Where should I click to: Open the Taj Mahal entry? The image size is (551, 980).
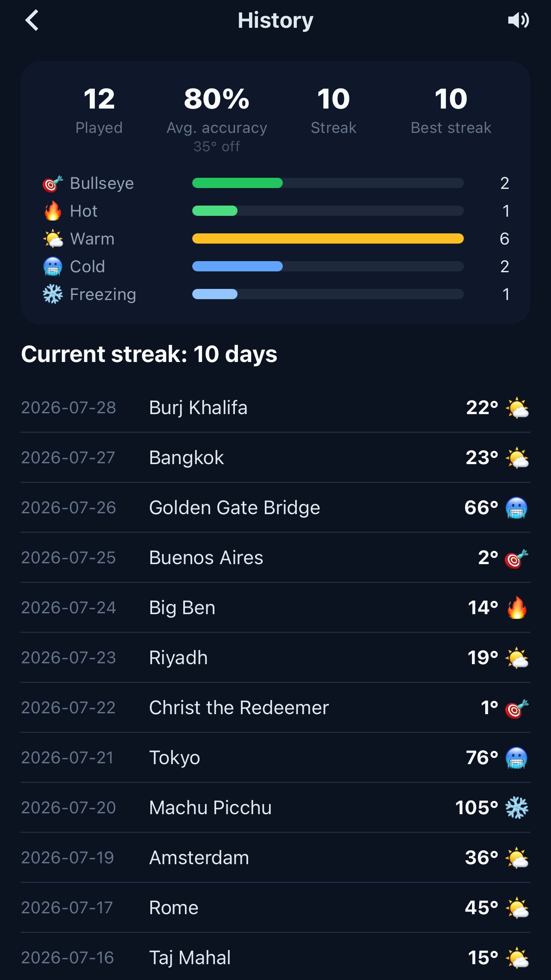pos(275,957)
